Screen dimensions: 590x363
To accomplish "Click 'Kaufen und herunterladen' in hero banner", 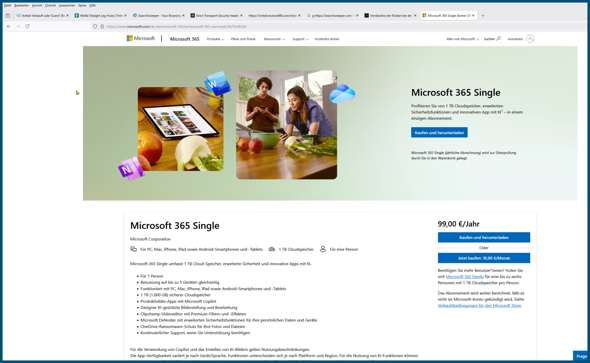I will (439, 132).
